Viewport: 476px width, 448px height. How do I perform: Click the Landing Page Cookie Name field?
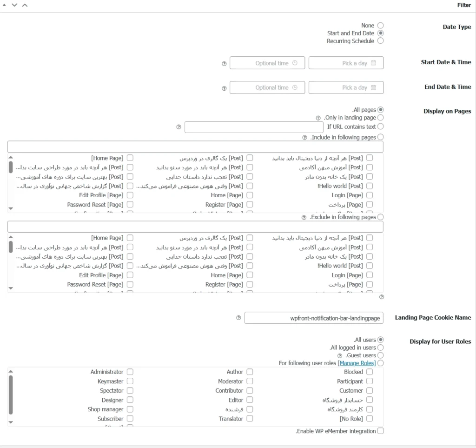point(314,318)
